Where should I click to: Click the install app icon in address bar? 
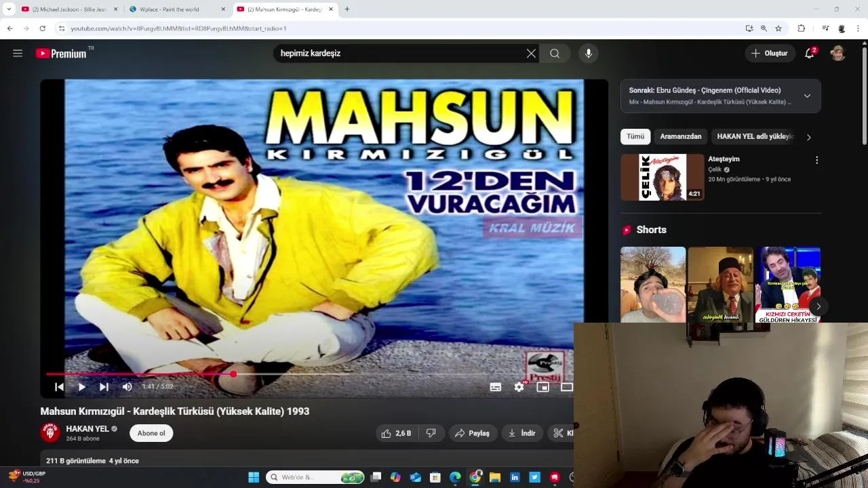tap(749, 28)
